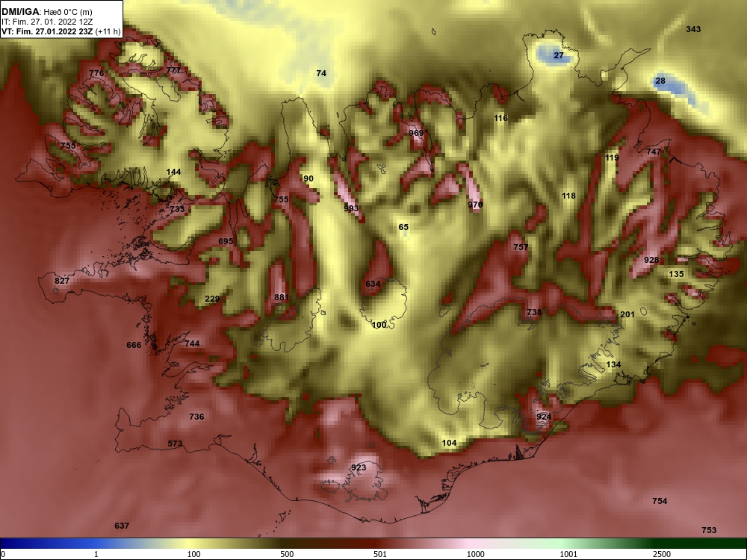Click the map value 573
747x560 pixels.
coord(175,444)
